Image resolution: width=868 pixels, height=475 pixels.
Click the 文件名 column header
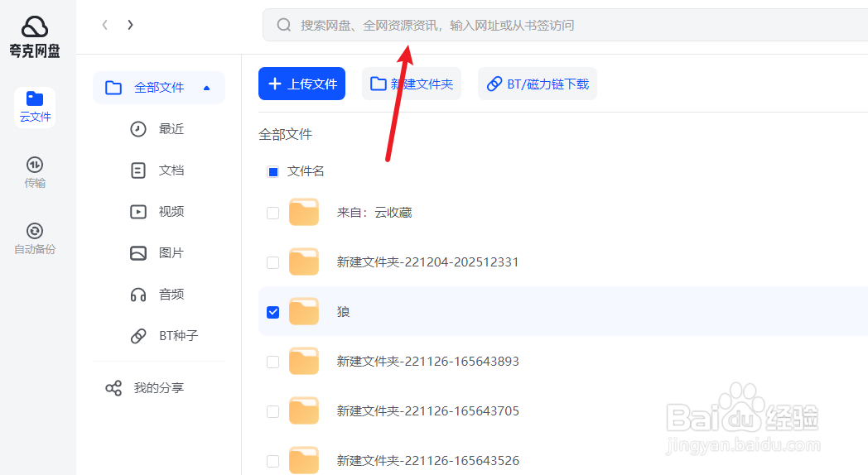[x=306, y=171]
